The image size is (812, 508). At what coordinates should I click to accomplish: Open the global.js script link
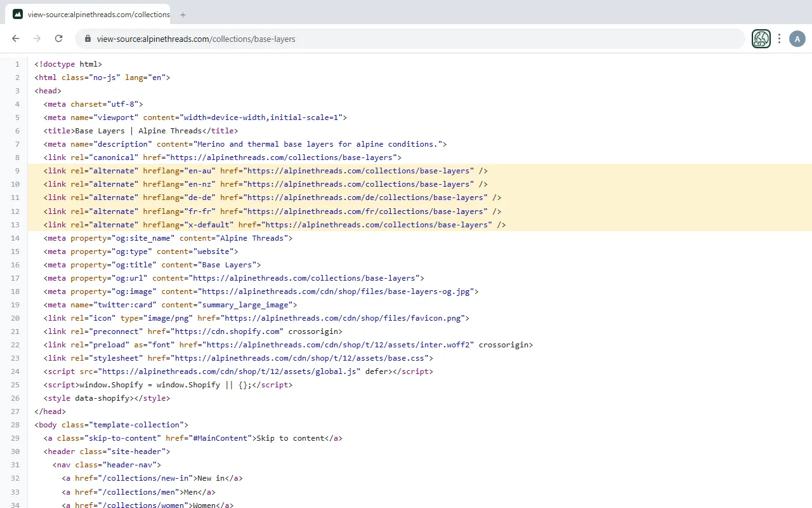point(229,371)
